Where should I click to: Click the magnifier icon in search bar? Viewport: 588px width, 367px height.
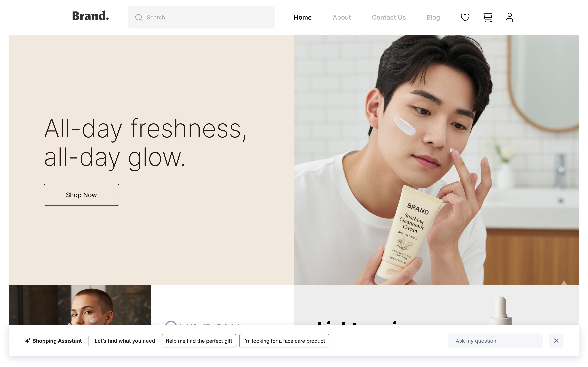(x=139, y=17)
